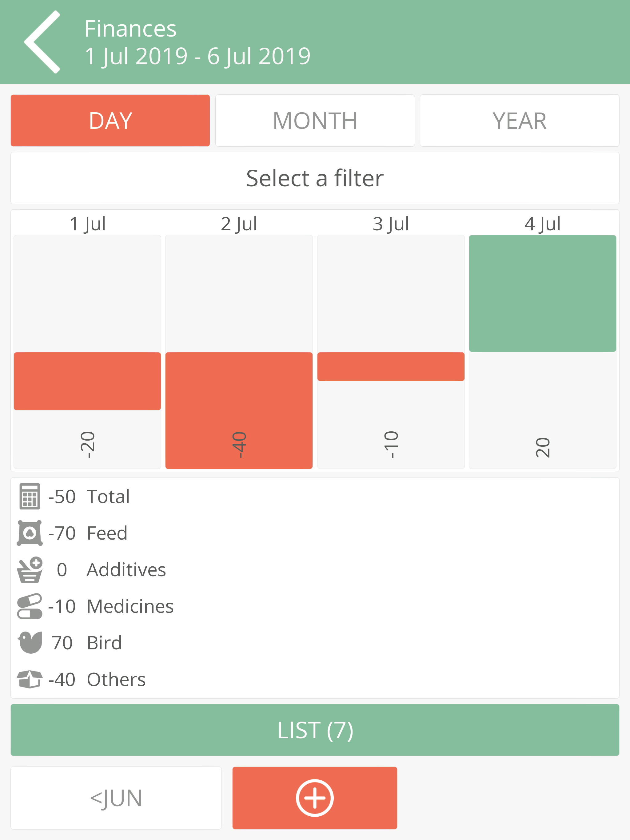The image size is (630, 840).
Task: Select the 1 Jul bar
Action: pos(87,381)
